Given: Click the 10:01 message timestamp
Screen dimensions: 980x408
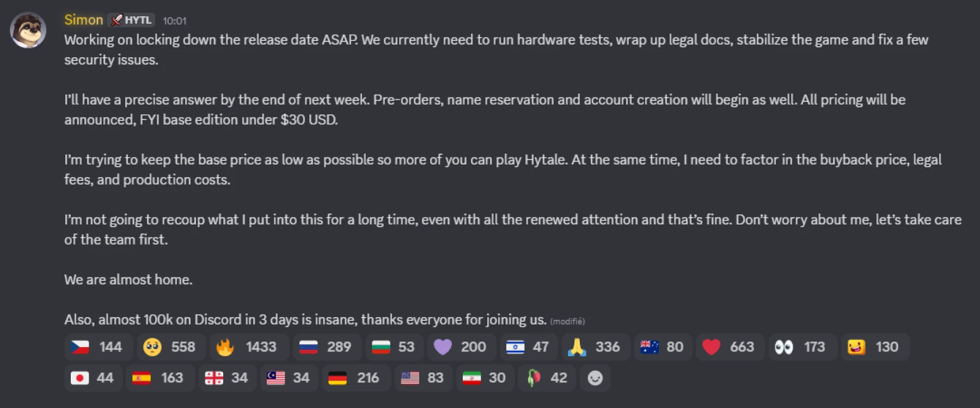Looking at the screenshot, I should (175, 21).
